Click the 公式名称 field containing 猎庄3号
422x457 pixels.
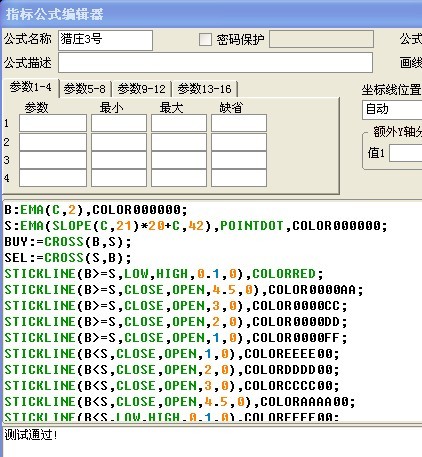click(105, 40)
